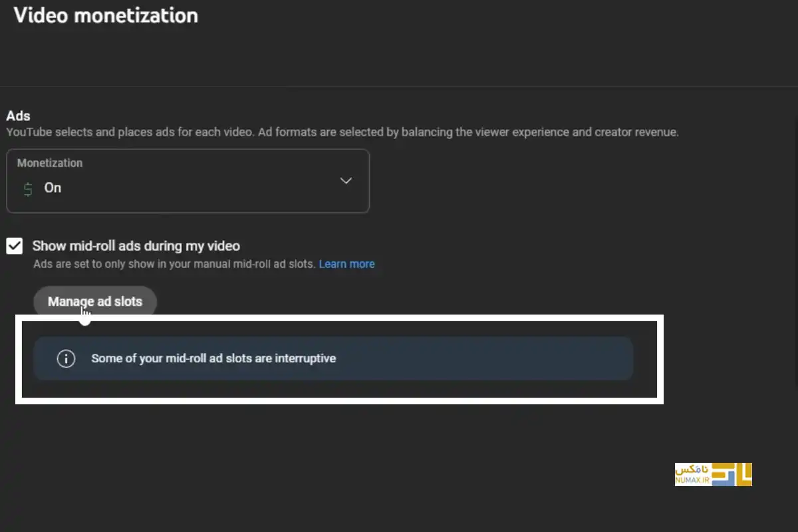
Task: Click the "On" value in Monetization
Action: click(x=53, y=188)
